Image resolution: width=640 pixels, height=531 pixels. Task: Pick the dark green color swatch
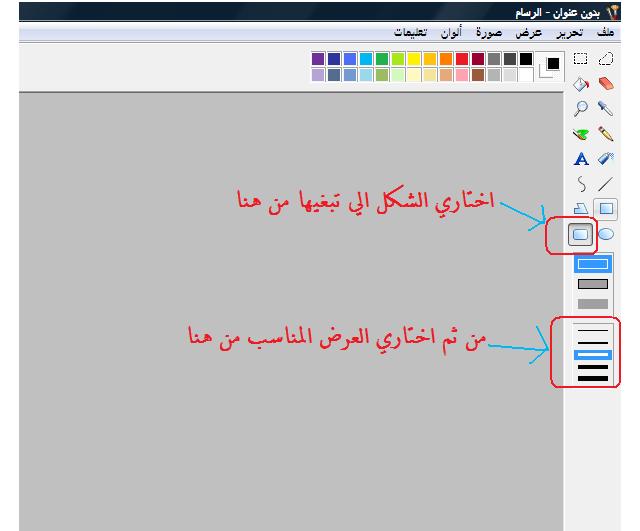(x=382, y=59)
